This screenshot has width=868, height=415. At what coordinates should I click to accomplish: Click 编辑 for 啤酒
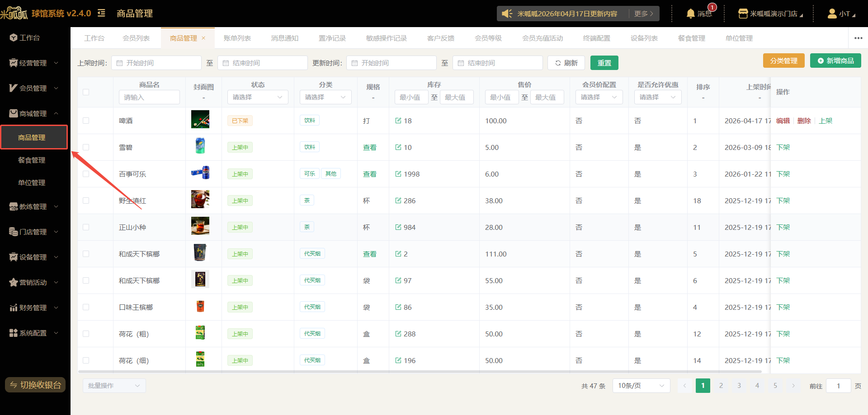(x=783, y=121)
